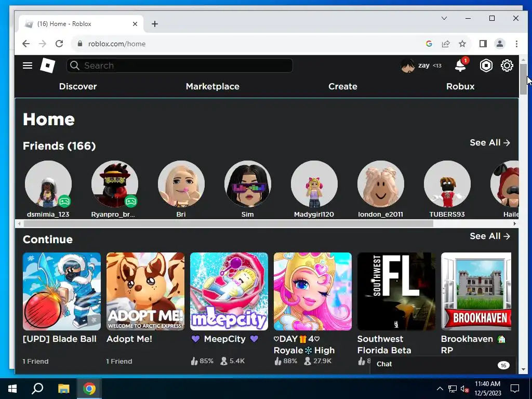Open the Blade Ball game thumbnail
532x399 pixels.
(62, 291)
